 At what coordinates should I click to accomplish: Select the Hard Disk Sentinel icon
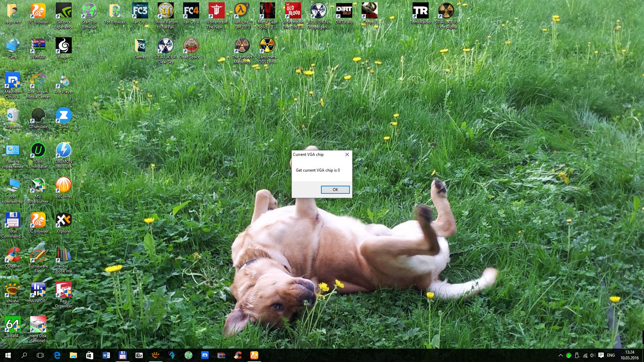click(38, 325)
